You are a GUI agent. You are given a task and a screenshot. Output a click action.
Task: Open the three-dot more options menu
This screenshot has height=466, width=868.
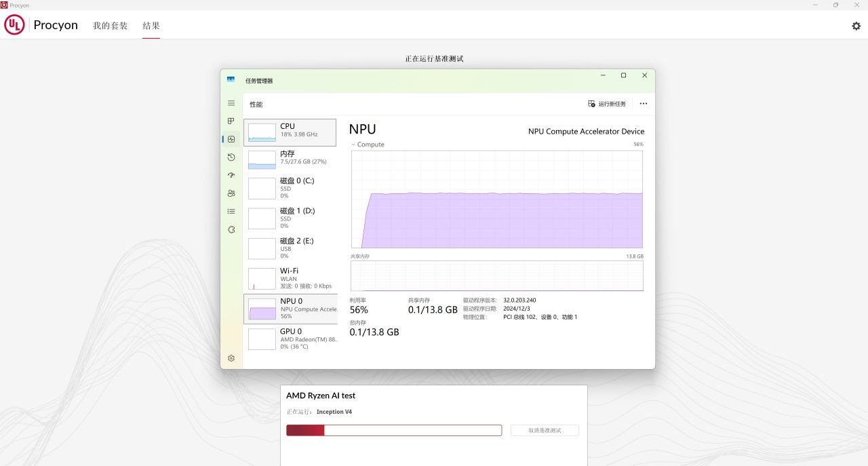(644, 104)
